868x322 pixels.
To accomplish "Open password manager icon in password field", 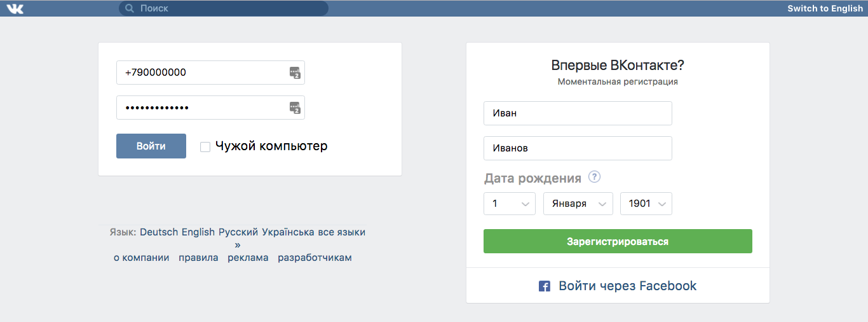I will pos(295,108).
